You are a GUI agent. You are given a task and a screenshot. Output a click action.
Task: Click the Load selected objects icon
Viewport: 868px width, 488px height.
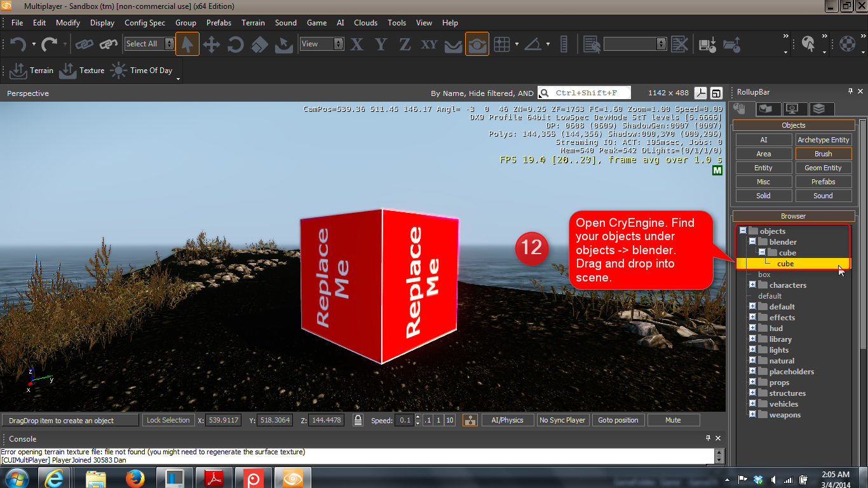click(x=732, y=44)
